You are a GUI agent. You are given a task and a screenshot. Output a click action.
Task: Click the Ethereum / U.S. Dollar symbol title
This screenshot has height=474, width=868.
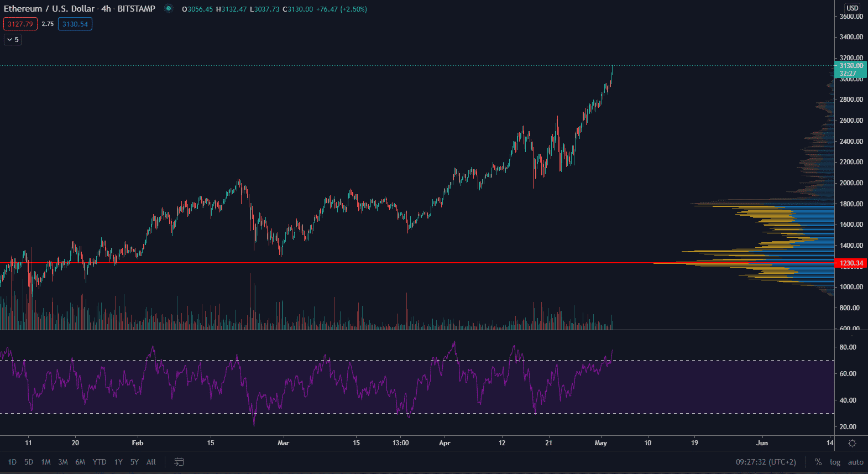49,9
